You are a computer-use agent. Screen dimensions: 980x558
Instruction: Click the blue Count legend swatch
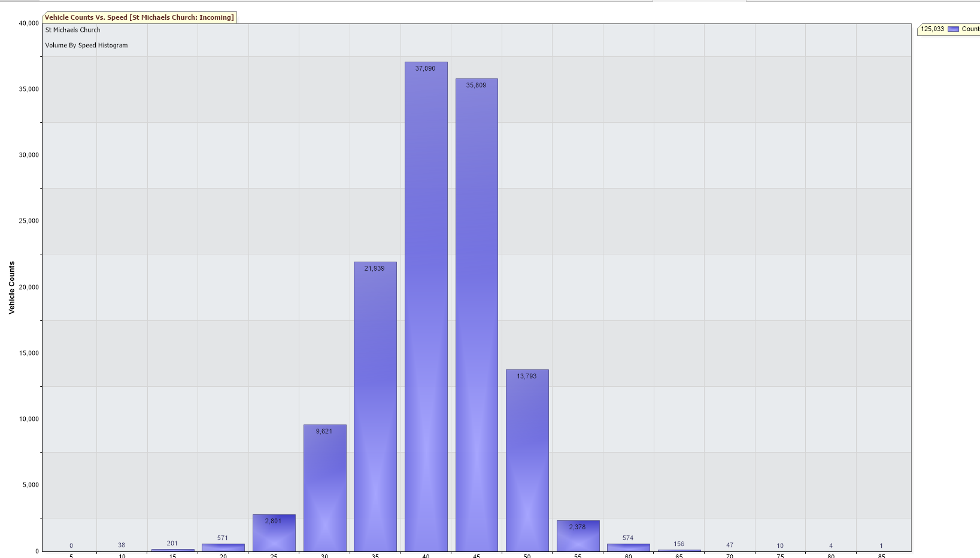[x=953, y=29]
